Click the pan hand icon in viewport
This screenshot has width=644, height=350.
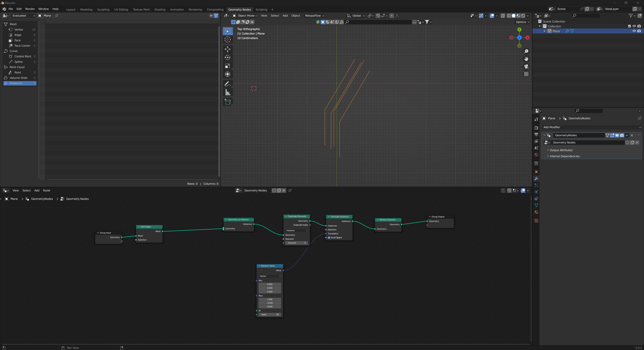pos(526,59)
